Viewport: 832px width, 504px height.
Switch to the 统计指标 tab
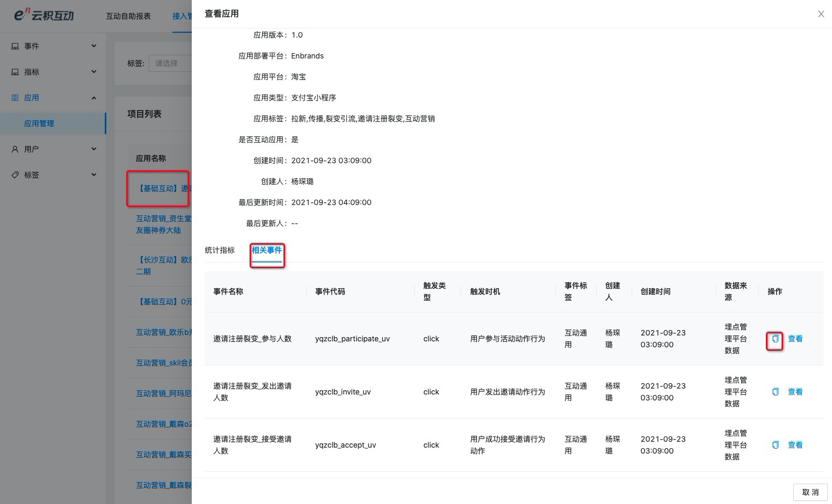click(220, 250)
